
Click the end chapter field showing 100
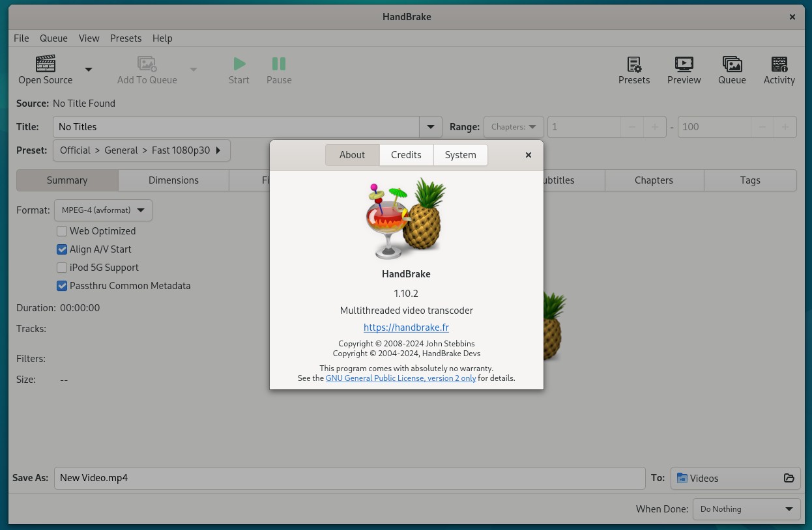click(715, 127)
